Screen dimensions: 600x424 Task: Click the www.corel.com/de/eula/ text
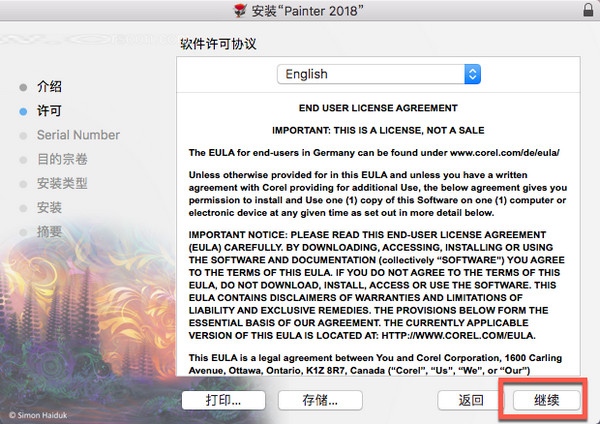tap(505, 153)
